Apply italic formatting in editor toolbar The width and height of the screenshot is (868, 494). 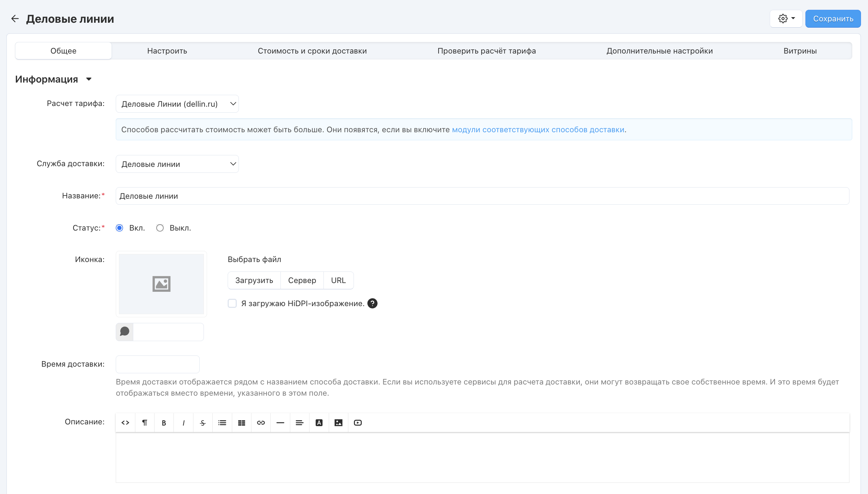(183, 423)
